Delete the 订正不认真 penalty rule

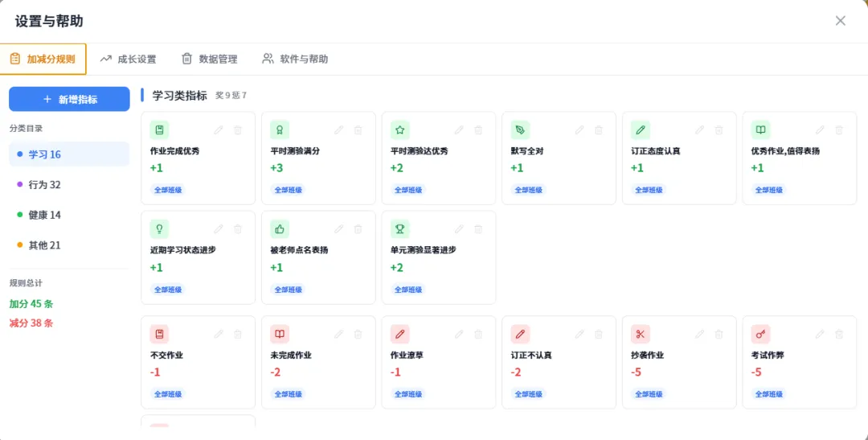[x=599, y=334]
